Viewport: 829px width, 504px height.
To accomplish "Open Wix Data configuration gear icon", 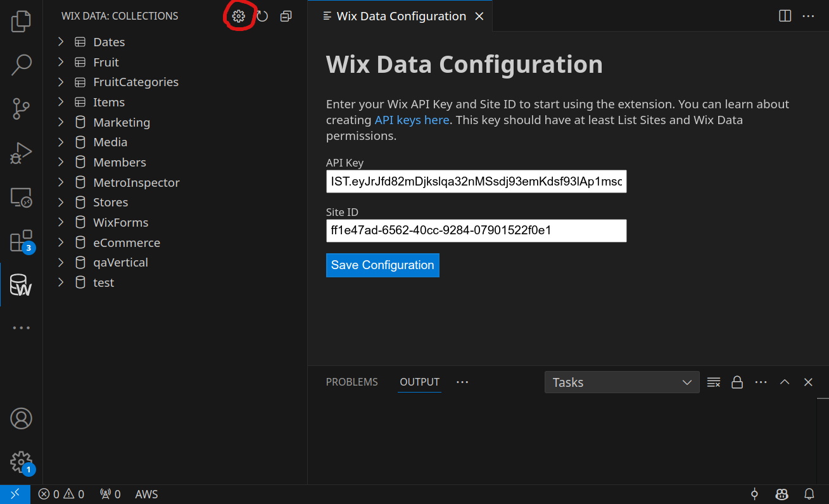I will [x=238, y=16].
